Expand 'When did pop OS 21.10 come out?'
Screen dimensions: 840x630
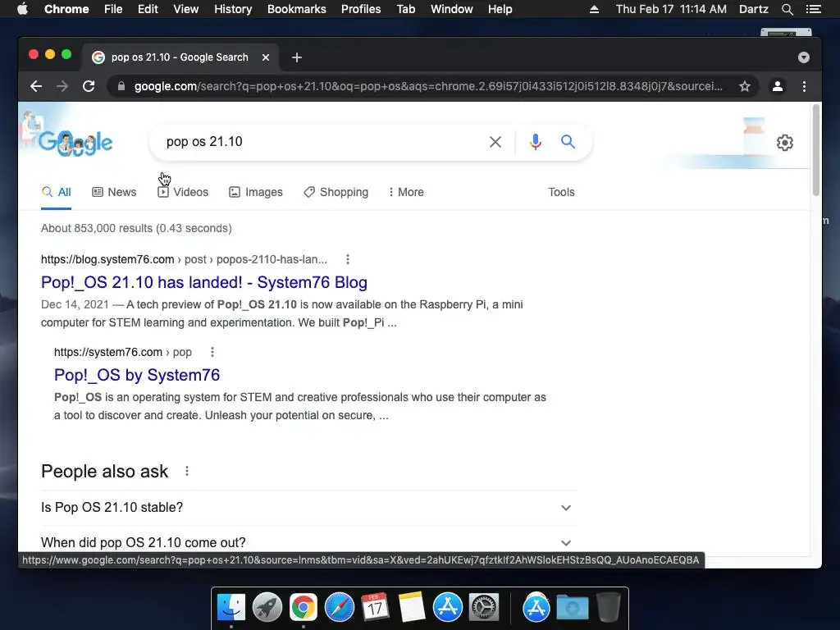pyautogui.click(x=307, y=543)
